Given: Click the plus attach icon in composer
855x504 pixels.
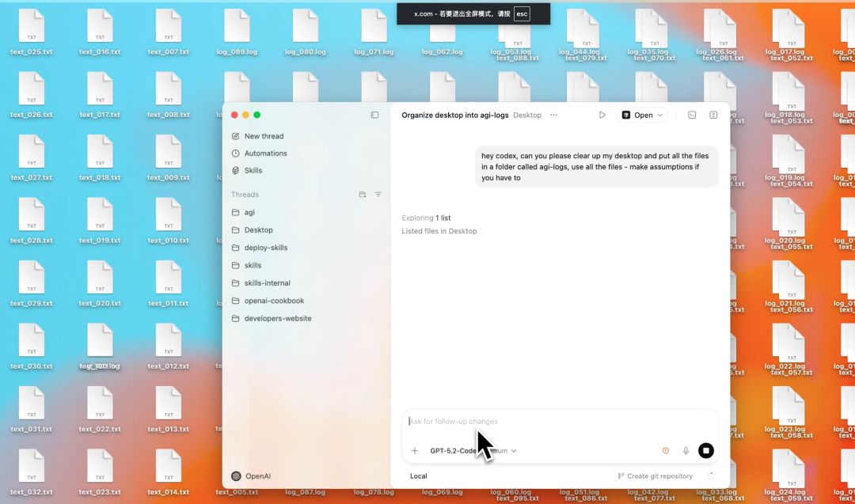Looking at the screenshot, I should (x=414, y=451).
